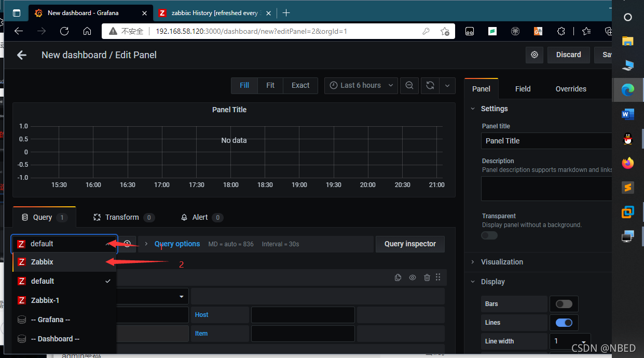Choose Zabbix data source from the list

pyautogui.click(x=64, y=262)
